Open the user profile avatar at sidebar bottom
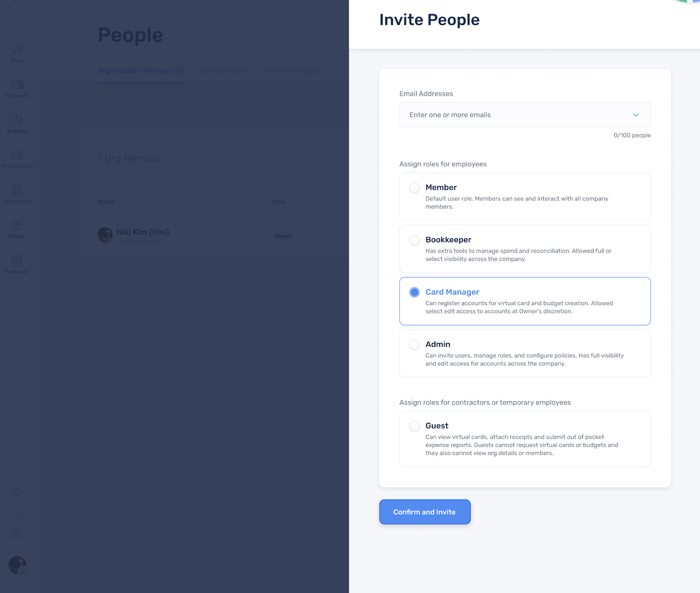Image resolution: width=700 pixels, height=593 pixels. point(17,565)
